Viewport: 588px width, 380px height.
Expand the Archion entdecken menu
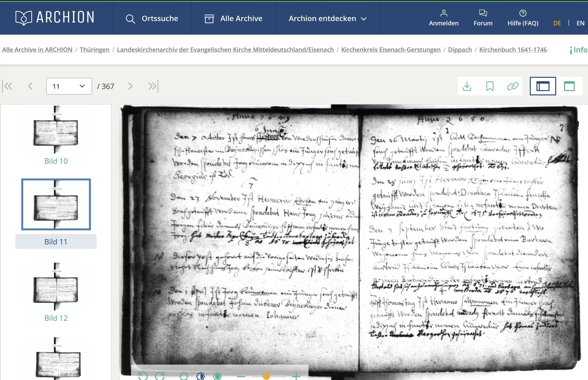[327, 19]
